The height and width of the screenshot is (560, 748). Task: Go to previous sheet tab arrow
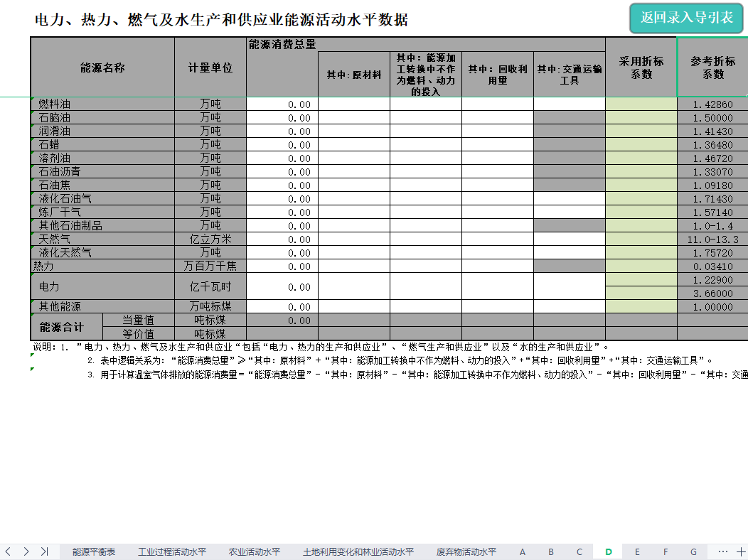9,551
